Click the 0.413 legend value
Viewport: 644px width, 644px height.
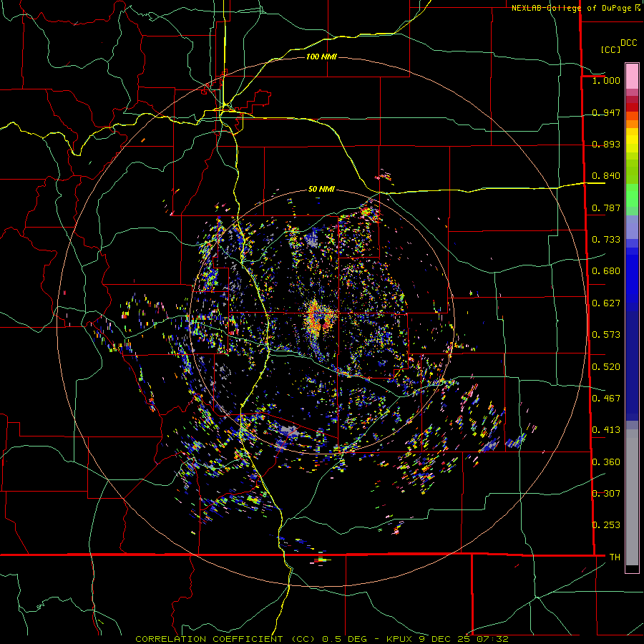point(606,430)
